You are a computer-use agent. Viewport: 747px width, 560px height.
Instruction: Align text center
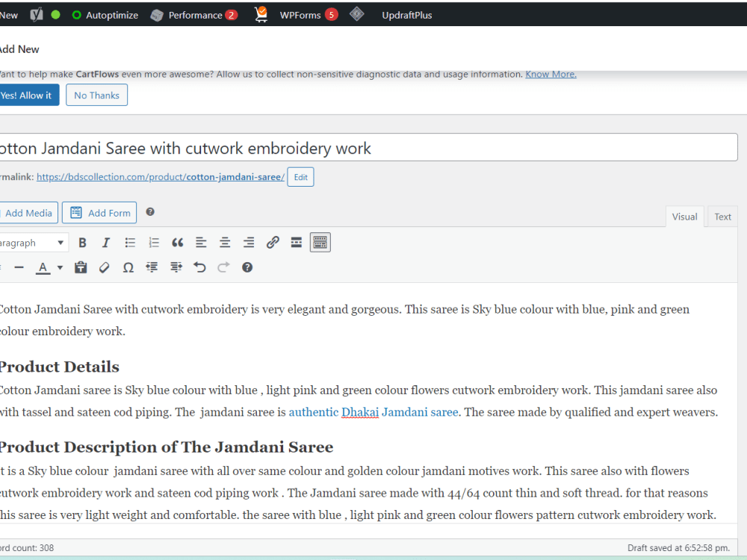click(x=225, y=243)
